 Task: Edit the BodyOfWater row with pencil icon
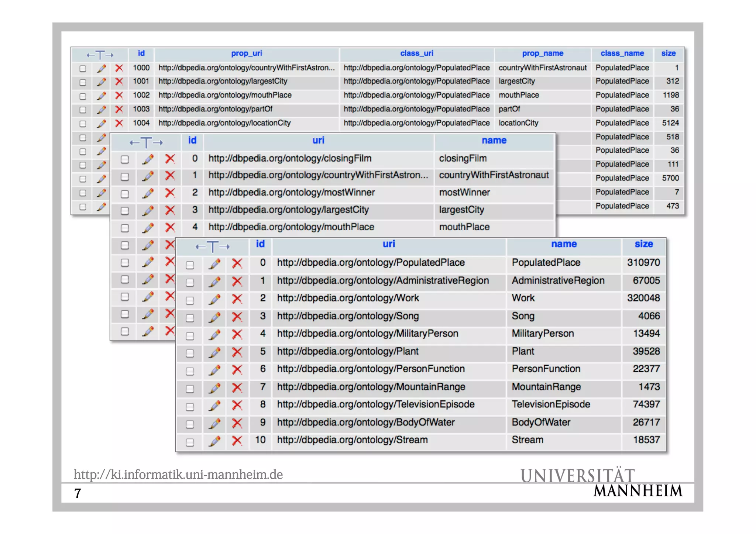(x=214, y=423)
